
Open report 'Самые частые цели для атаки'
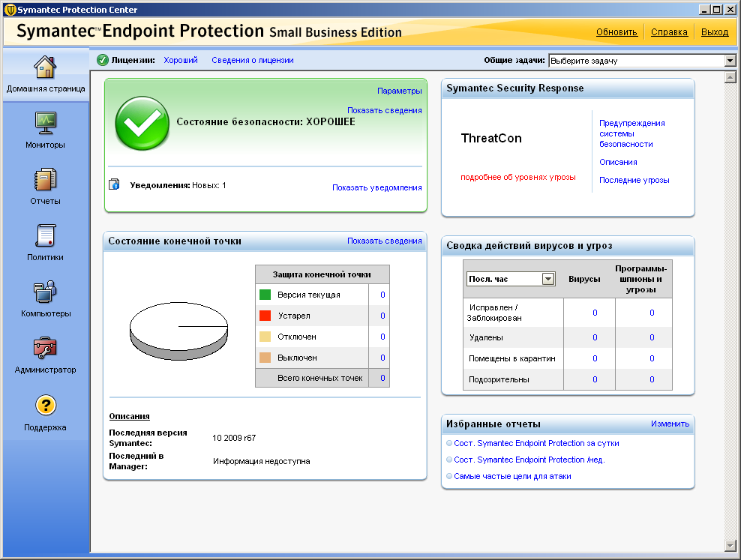(x=512, y=476)
